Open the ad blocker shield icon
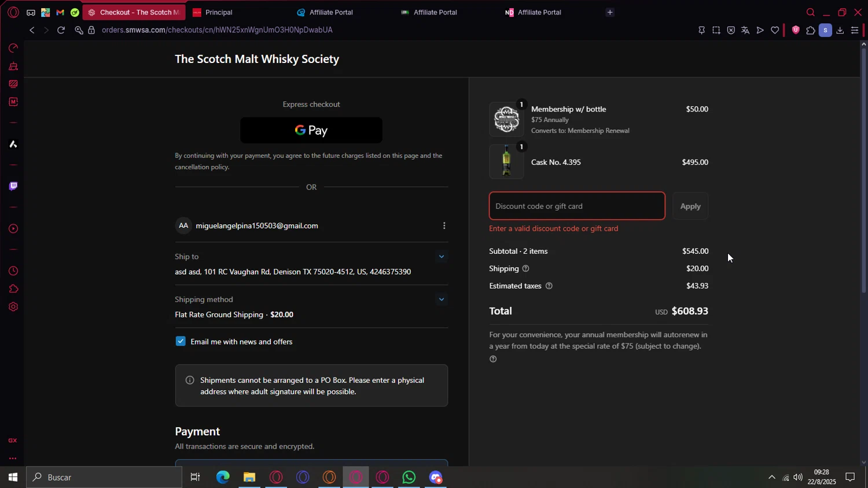This screenshot has width=868, height=488. point(731,30)
